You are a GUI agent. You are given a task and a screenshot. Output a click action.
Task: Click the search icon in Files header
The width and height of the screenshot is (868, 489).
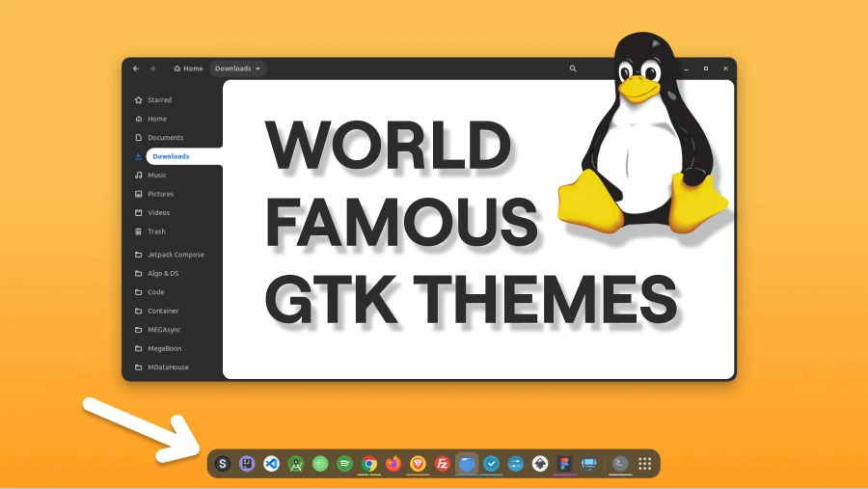(573, 68)
